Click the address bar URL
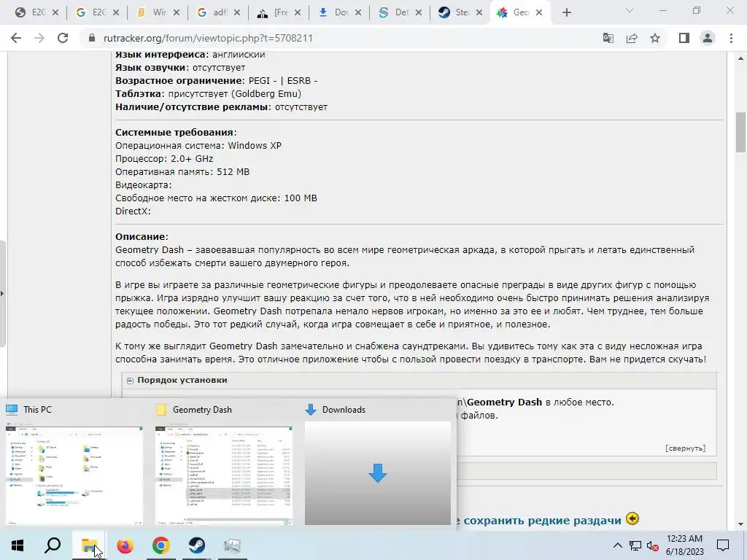Viewport: 747px width, 560px height. coord(208,38)
